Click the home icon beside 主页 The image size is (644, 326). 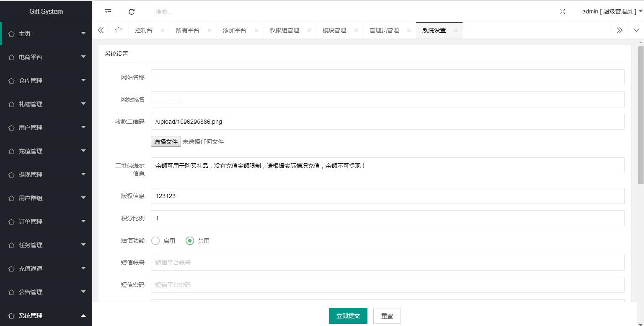(x=11, y=34)
